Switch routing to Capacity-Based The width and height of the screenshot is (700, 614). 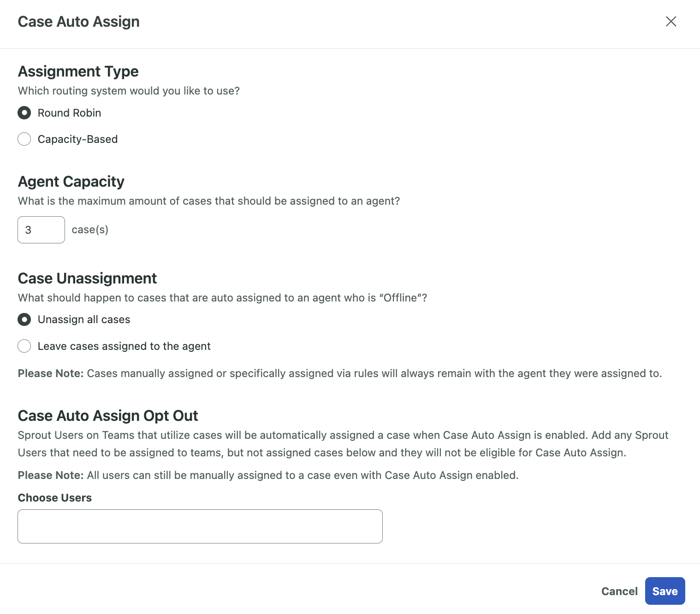point(24,139)
